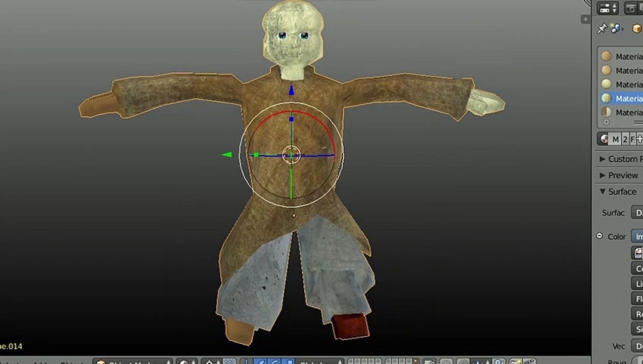Open the Si image source dropdown
This screenshot has width=643, height=364.
[637, 329]
